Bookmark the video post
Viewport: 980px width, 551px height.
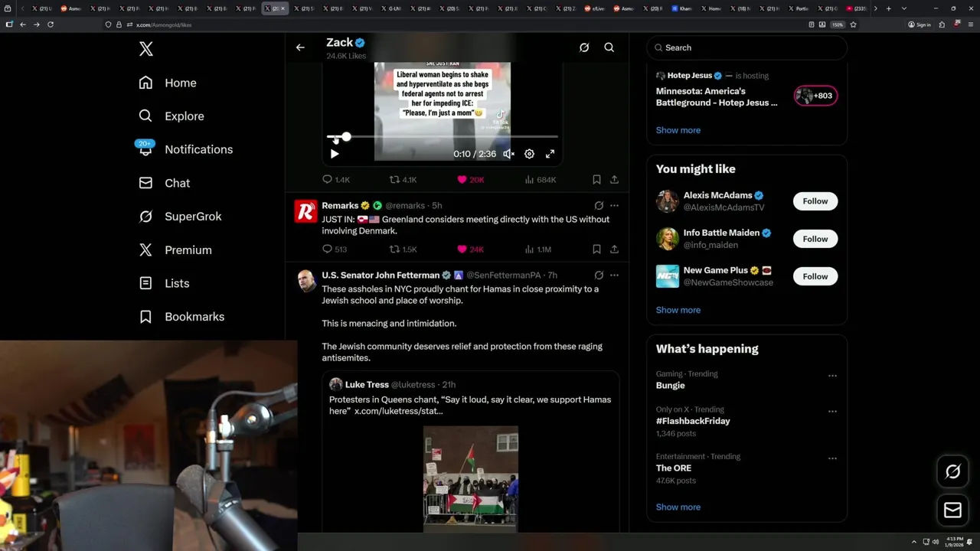(x=596, y=180)
